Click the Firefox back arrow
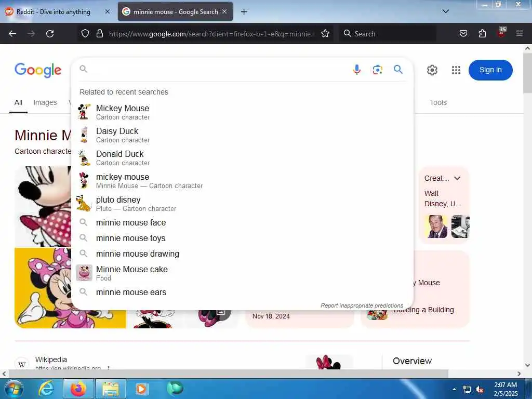This screenshot has height=399, width=532. (12, 34)
